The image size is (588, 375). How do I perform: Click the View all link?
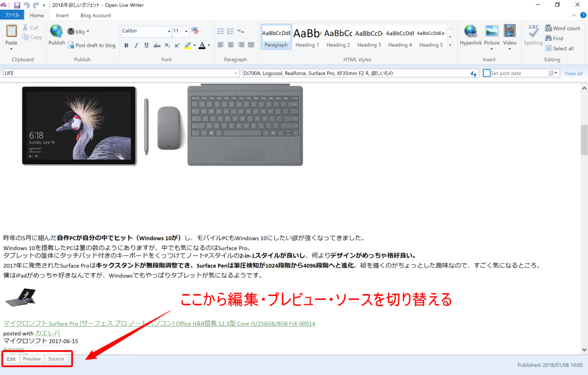pyautogui.click(x=573, y=74)
